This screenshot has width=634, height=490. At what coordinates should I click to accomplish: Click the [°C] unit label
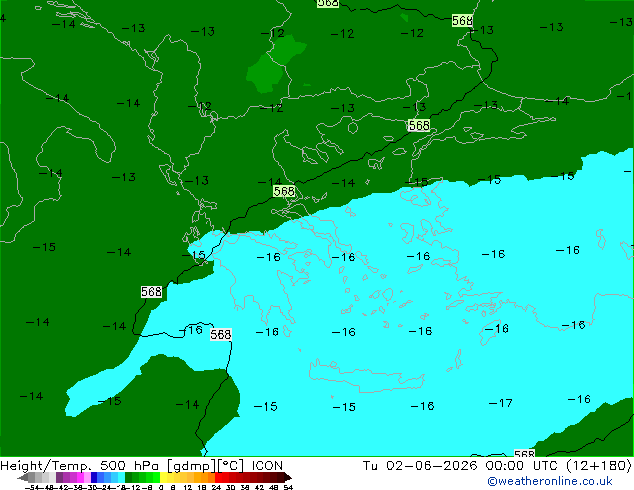230,466
